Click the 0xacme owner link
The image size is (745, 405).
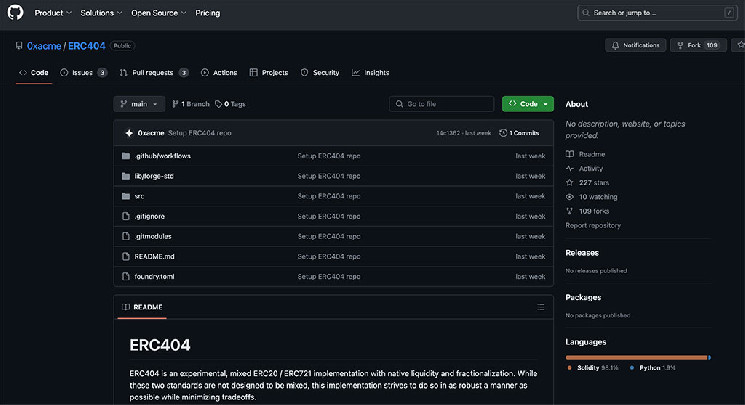[44, 46]
